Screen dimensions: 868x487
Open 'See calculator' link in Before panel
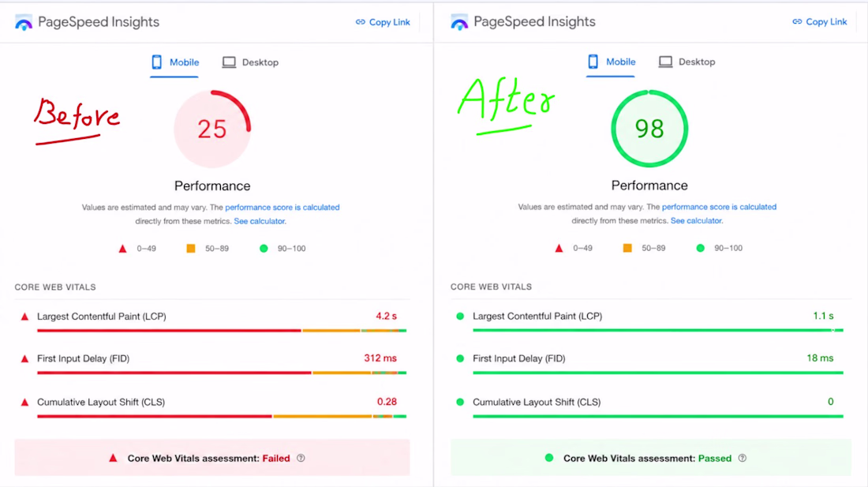pyautogui.click(x=260, y=221)
